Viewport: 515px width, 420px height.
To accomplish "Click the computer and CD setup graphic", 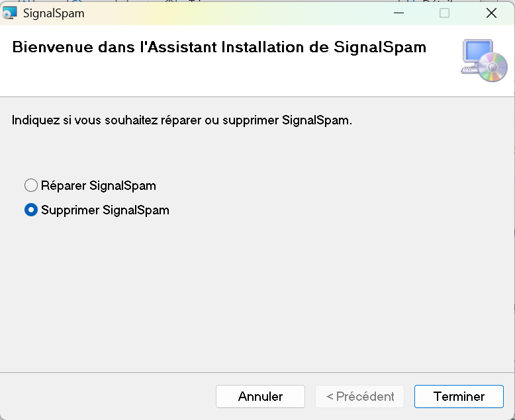I will (484, 60).
